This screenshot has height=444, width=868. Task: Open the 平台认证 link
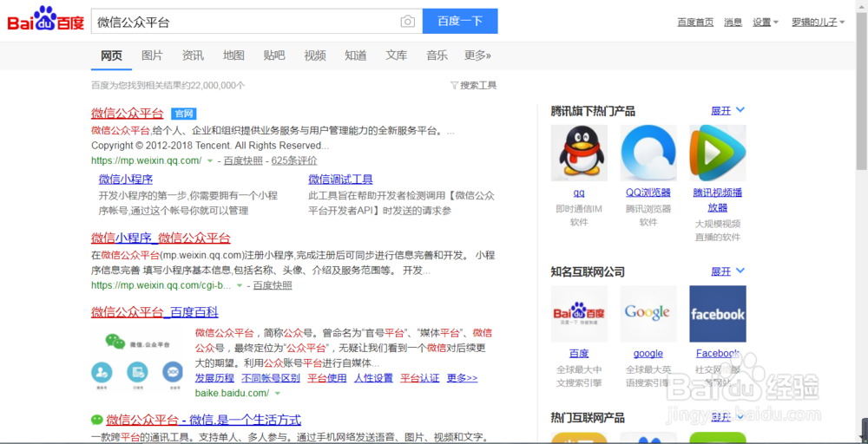pos(419,378)
